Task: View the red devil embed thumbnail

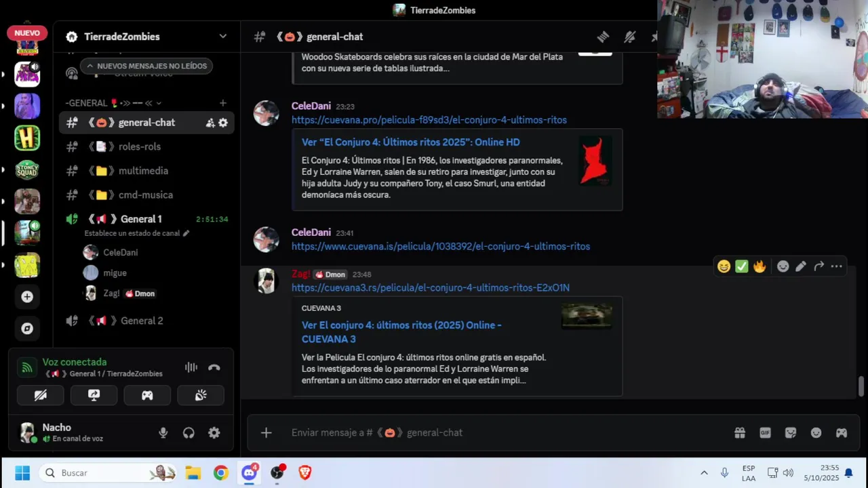Action: tap(595, 161)
